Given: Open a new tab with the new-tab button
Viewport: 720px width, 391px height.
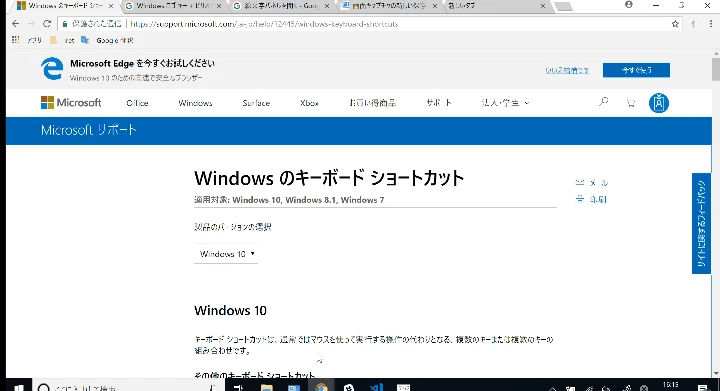Looking at the screenshot, I should 563,6.
